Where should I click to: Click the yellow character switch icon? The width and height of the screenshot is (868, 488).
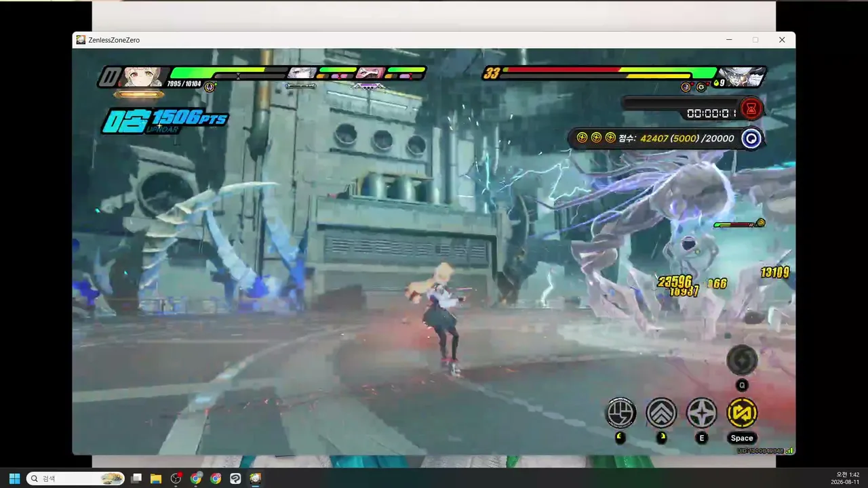tap(742, 412)
